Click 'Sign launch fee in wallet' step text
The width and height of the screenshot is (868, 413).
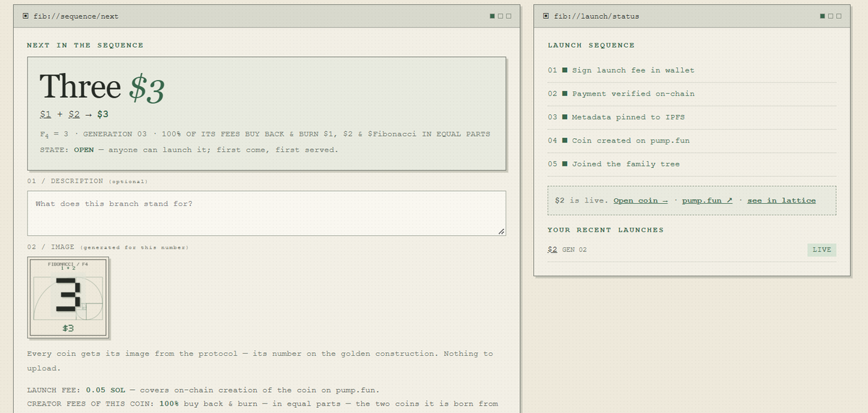633,70
